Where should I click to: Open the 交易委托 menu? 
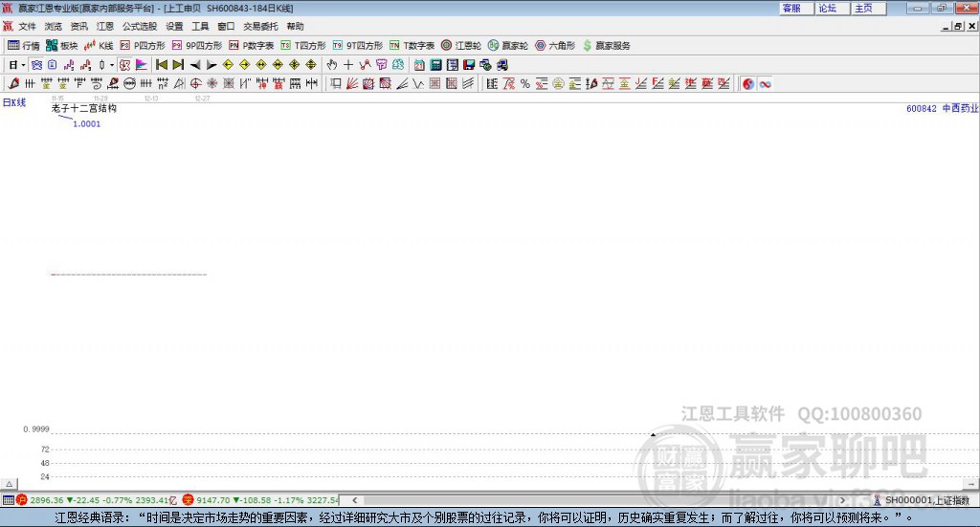click(x=260, y=26)
